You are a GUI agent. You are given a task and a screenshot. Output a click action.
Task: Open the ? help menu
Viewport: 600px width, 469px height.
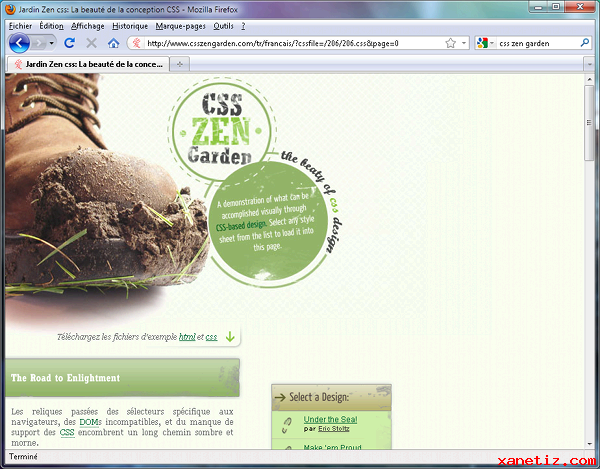(243, 26)
